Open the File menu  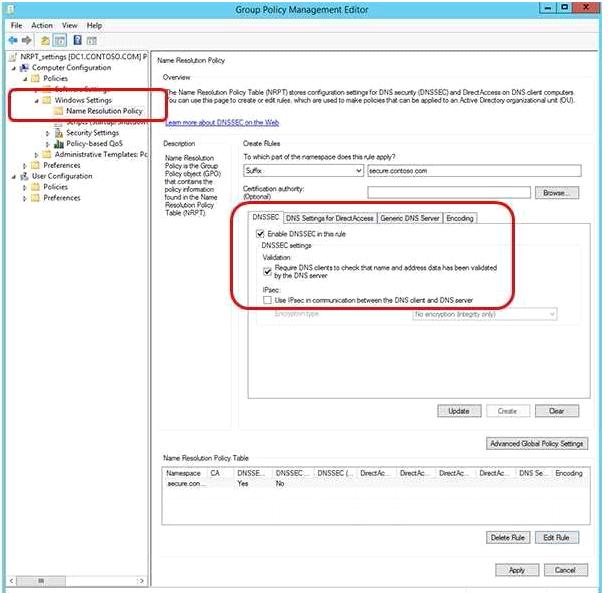coord(16,26)
